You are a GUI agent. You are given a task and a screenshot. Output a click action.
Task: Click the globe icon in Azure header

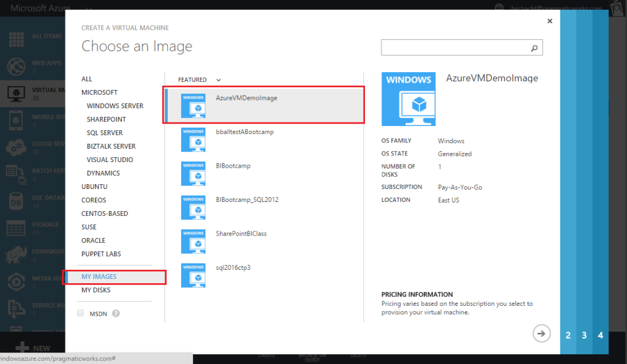[499, 8]
